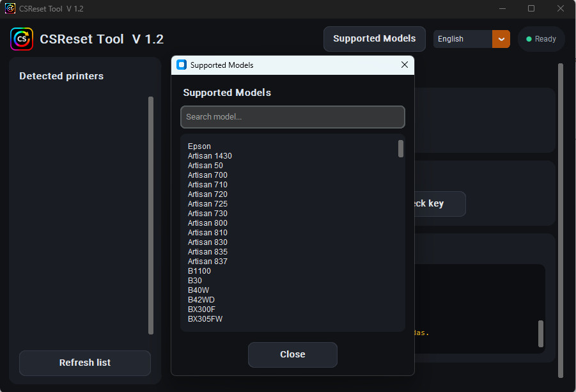The height and width of the screenshot is (392, 576).
Task: Select Artisan 800 model
Action: click(x=208, y=223)
